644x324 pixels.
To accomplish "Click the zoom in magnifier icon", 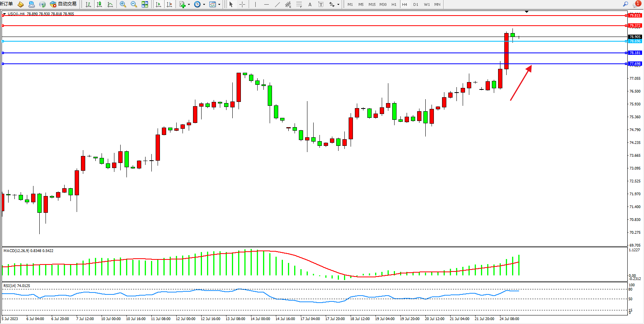I will click(123, 4).
